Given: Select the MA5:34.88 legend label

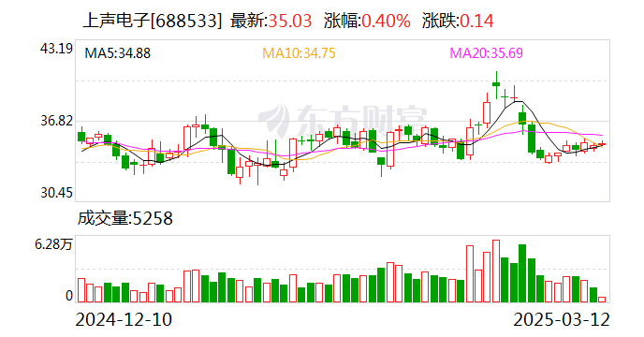Looking at the screenshot, I should click(x=117, y=53).
